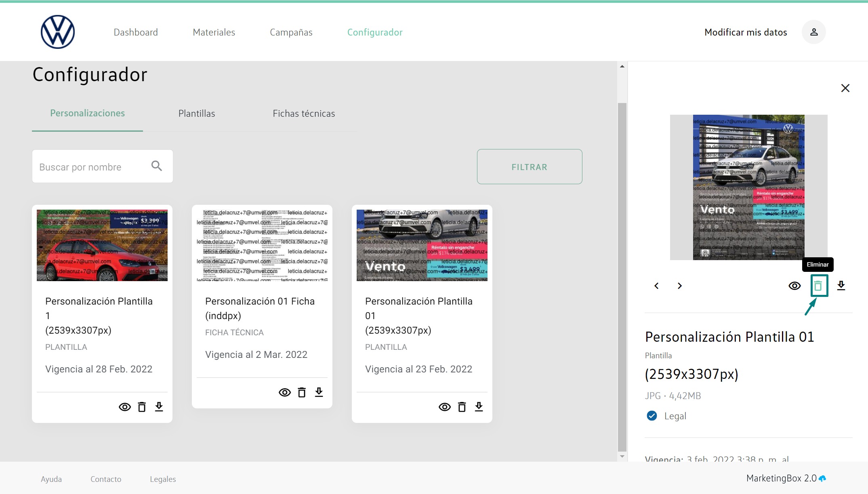Toggle the Legal checkmark

[x=652, y=416]
